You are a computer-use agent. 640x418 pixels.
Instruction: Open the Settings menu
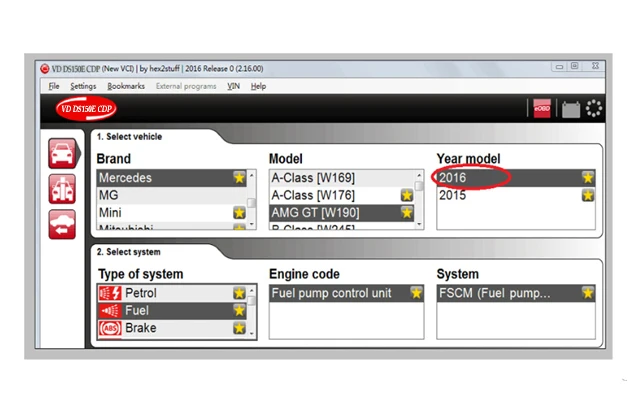(83, 86)
